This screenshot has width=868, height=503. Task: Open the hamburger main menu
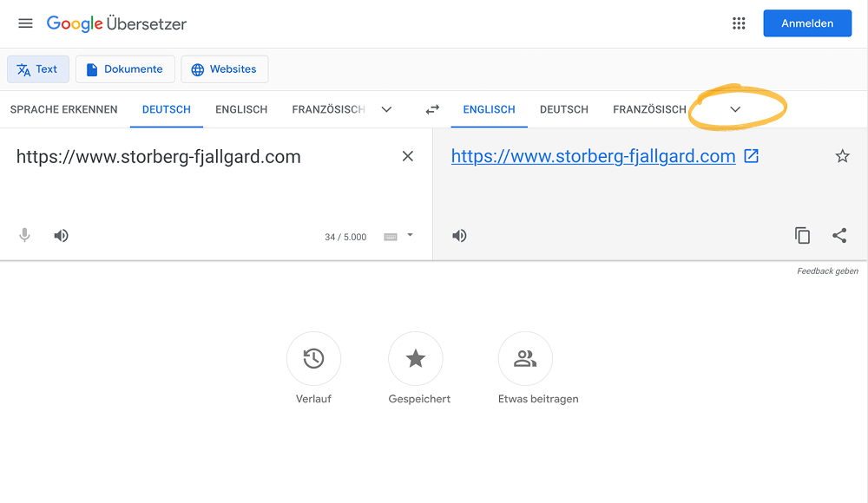click(25, 23)
